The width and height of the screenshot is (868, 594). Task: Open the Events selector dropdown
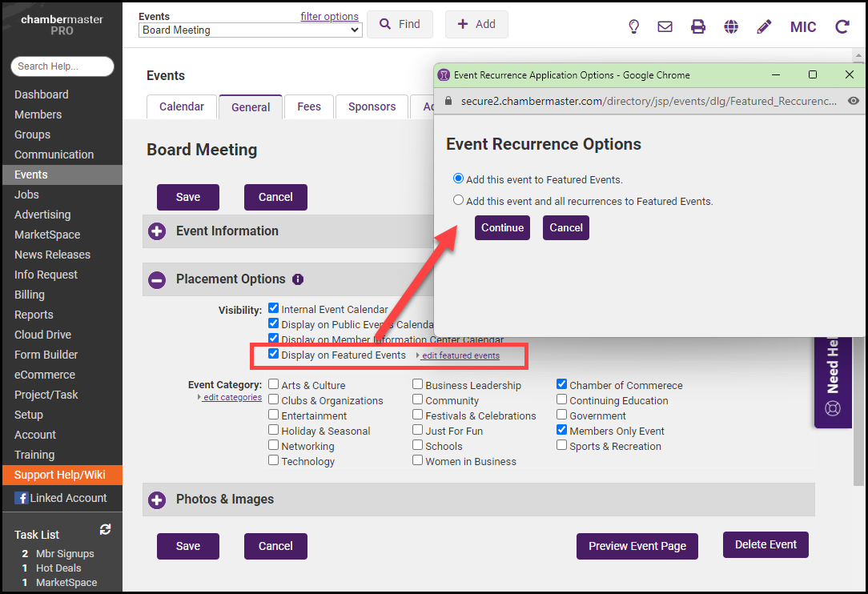(x=251, y=30)
